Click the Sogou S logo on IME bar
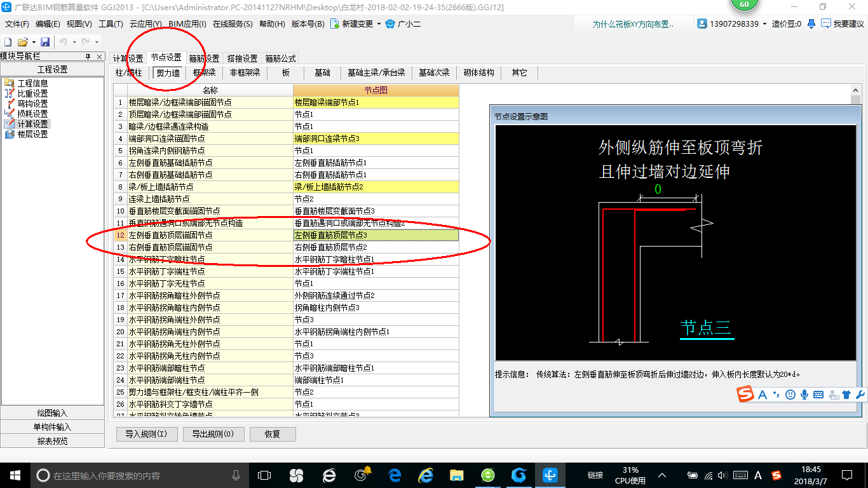This screenshot has width=868, height=488. coord(745,395)
